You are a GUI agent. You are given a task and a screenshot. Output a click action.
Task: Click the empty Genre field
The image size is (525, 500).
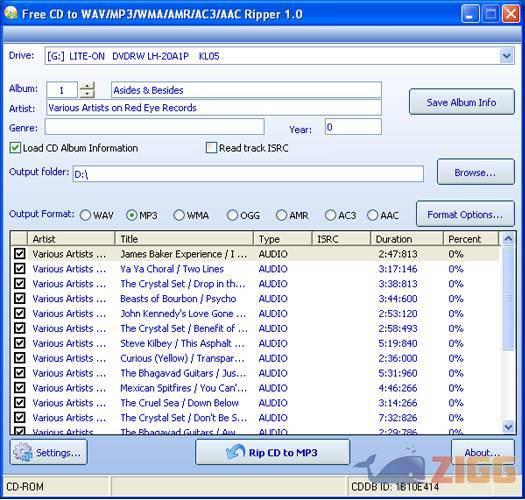pos(155,127)
